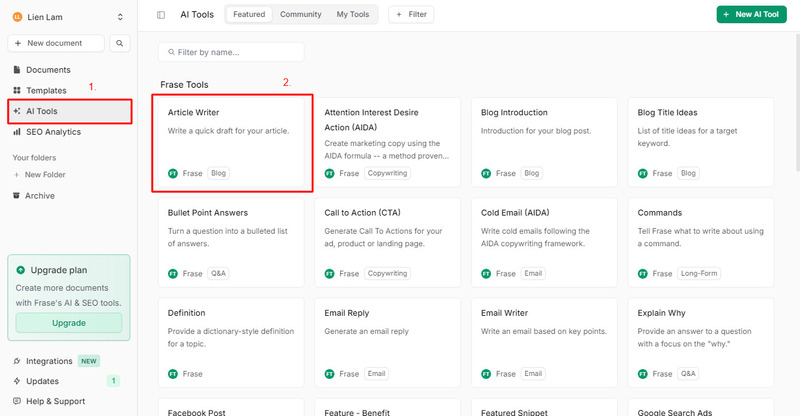
Task: Click the SEO Analytics bar chart icon
Action: click(x=17, y=132)
